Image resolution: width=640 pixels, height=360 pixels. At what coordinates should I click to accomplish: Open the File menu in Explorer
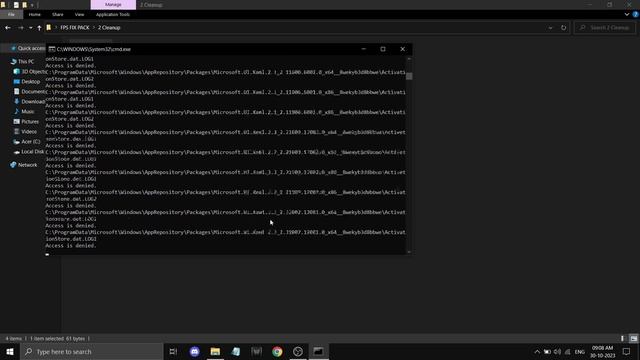click(x=11, y=14)
